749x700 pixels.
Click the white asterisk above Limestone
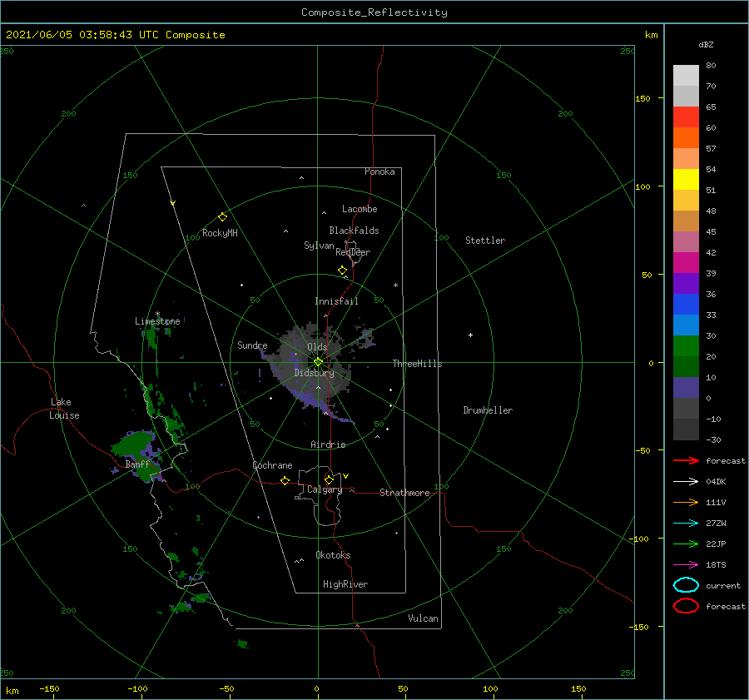click(157, 314)
